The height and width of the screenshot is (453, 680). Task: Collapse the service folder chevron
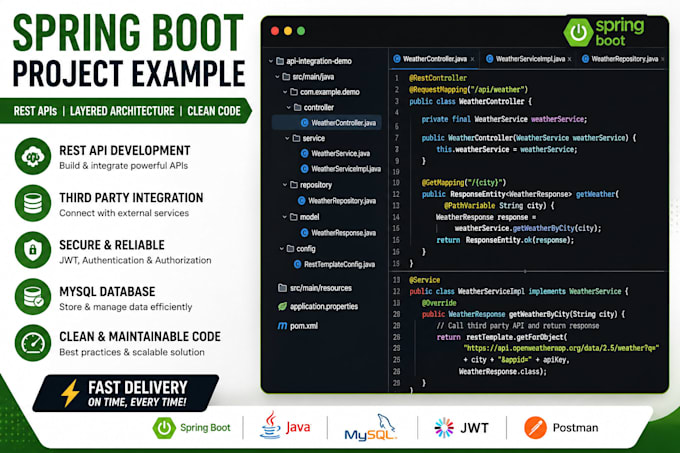287,138
